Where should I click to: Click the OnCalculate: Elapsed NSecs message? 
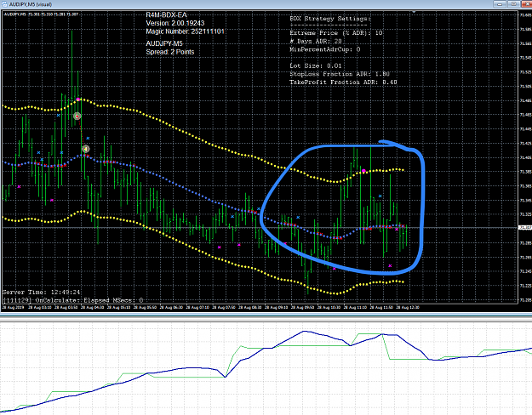pos(72,300)
